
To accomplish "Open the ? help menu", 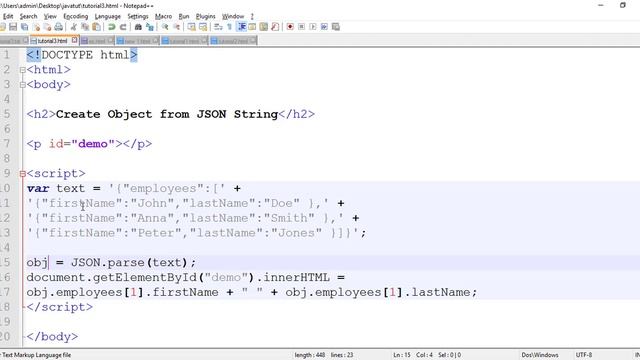I will pyautogui.click(x=252, y=16).
